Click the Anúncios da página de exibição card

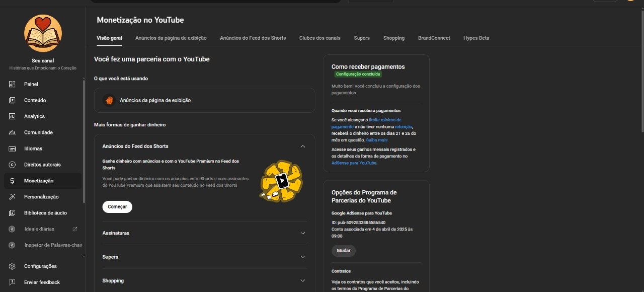[204, 100]
